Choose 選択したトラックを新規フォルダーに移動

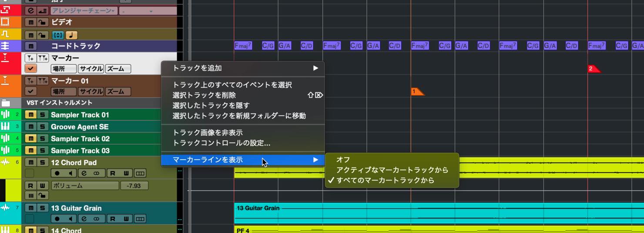243,116
